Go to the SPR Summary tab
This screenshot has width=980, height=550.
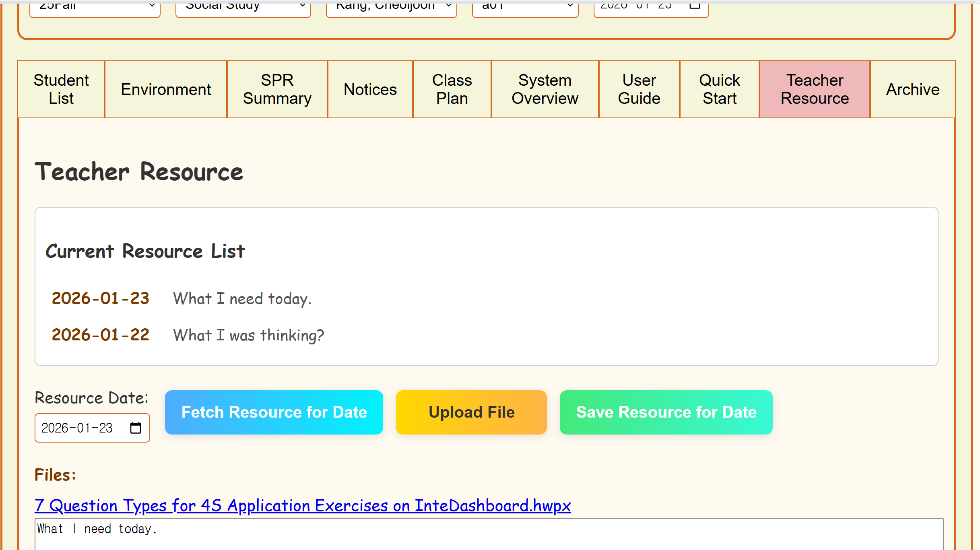(x=277, y=89)
